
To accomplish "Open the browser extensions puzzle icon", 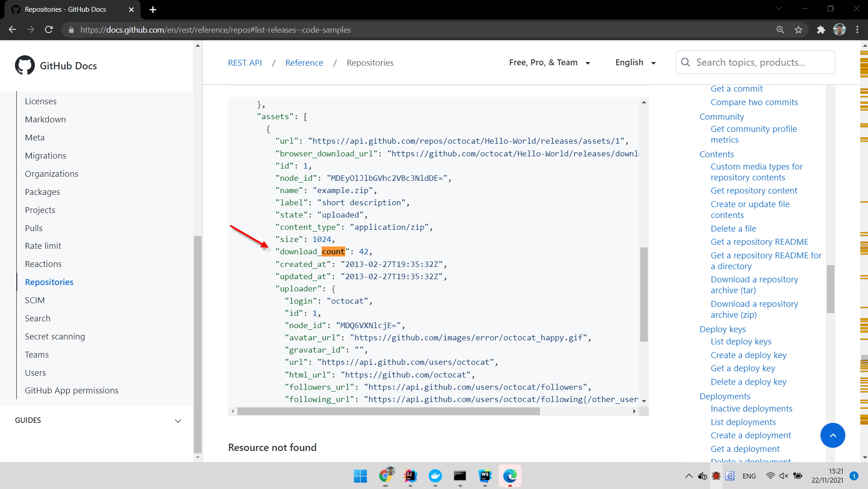I will point(821,29).
